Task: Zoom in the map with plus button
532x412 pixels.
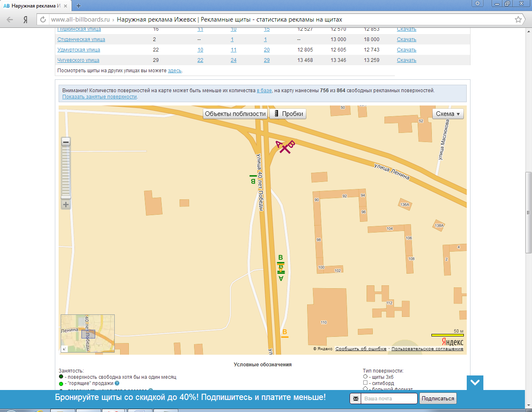Action: coord(66,204)
